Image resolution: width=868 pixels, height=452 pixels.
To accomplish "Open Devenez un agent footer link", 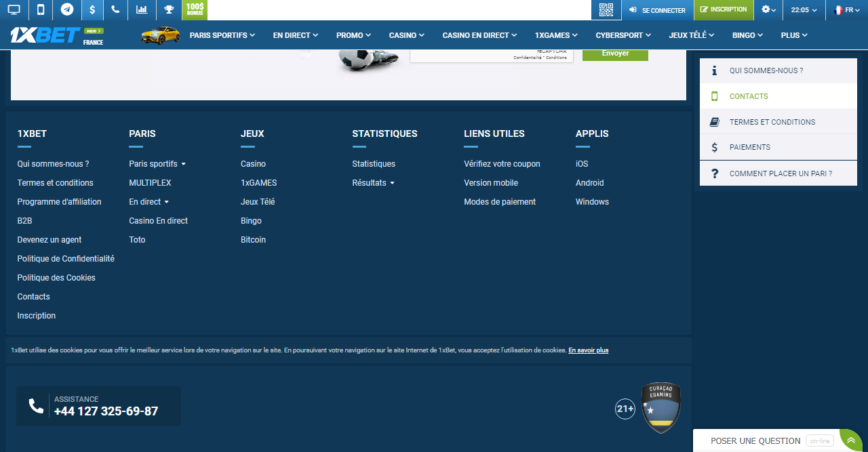I will click(50, 240).
